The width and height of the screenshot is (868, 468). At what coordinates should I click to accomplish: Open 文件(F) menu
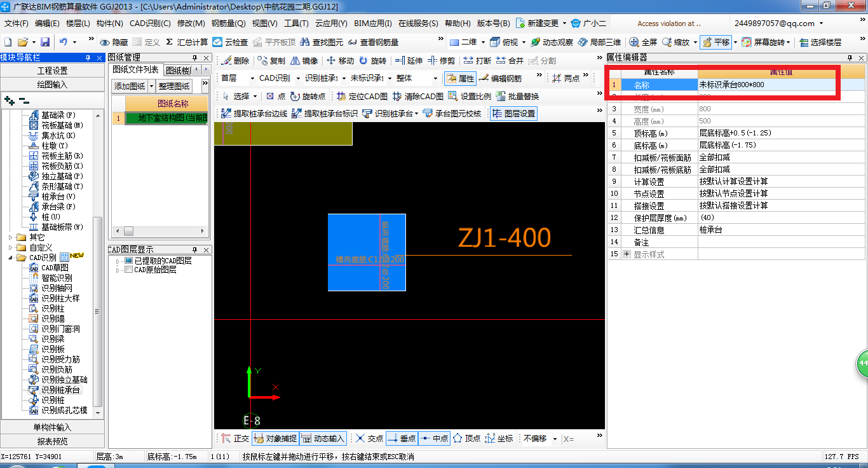tap(17, 24)
